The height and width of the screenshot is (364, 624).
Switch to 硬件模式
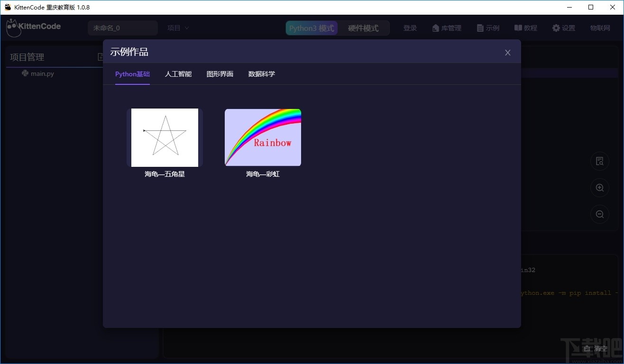pos(364,27)
